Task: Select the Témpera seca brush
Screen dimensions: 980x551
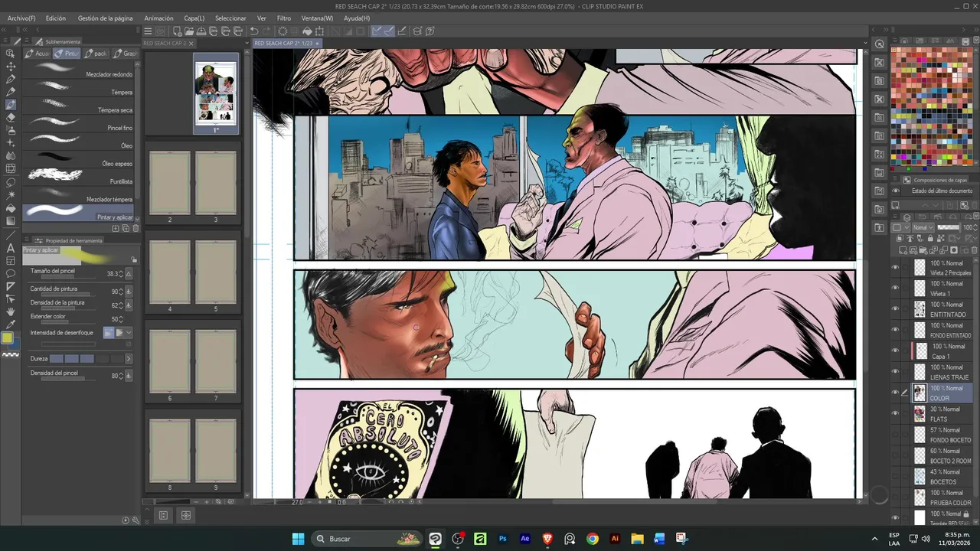Action: [79, 105]
